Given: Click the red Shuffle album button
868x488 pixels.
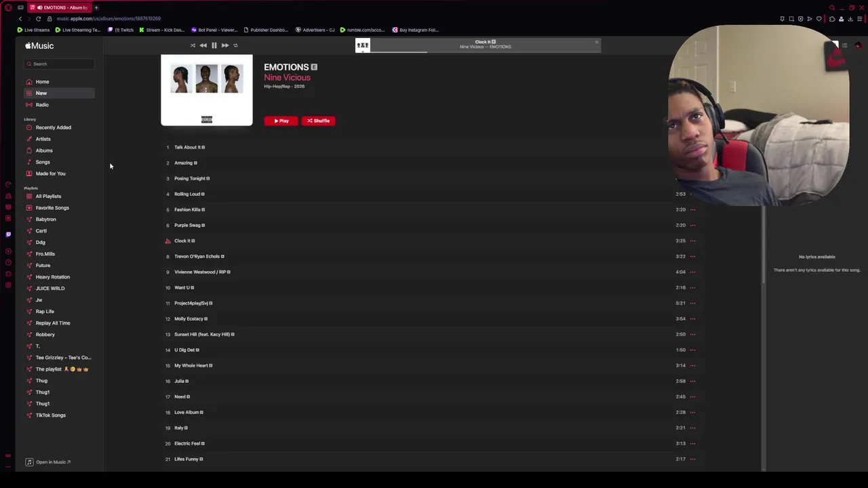Looking at the screenshot, I should click(318, 121).
